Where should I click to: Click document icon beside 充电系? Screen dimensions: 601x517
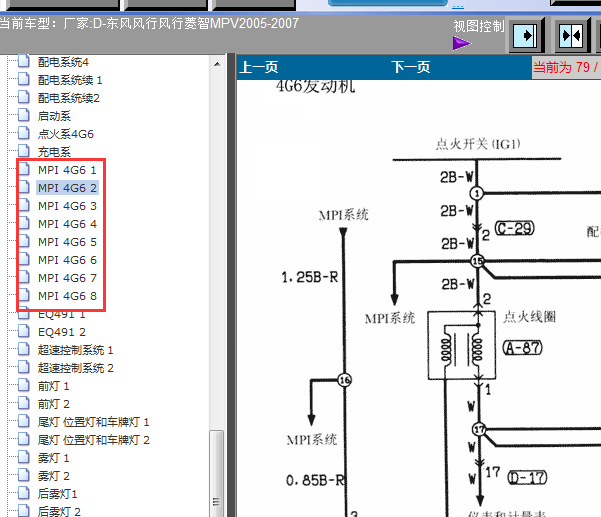[24, 151]
